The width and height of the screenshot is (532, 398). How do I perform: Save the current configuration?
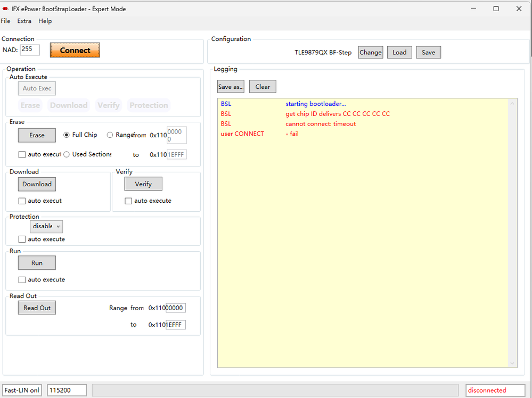[x=428, y=52]
